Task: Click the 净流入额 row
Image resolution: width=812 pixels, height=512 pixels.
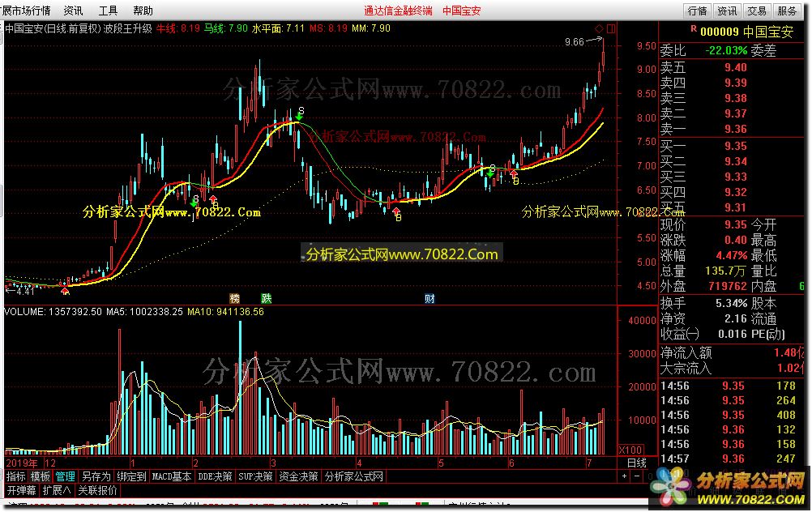Action: tap(732, 353)
